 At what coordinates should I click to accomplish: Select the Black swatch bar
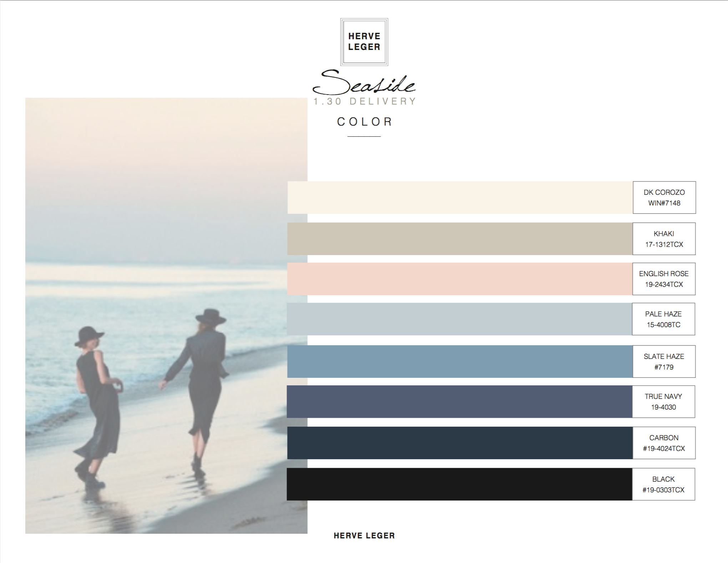tap(460, 484)
